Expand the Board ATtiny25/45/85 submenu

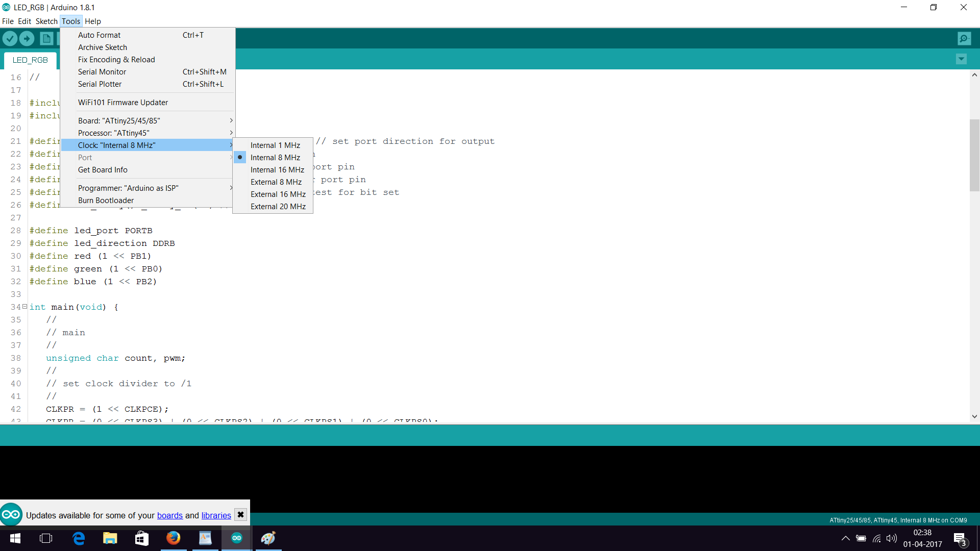[148, 121]
